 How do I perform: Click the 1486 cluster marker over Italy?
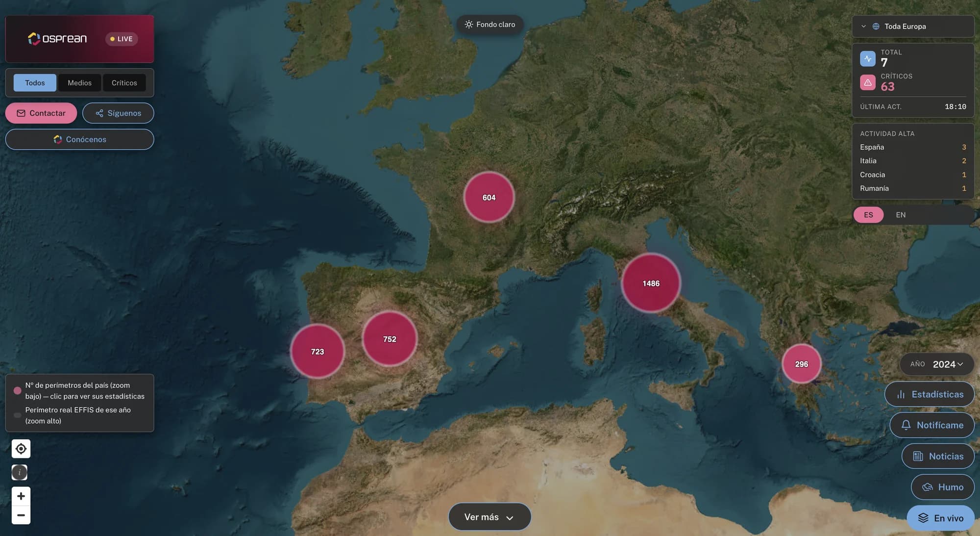[651, 283]
